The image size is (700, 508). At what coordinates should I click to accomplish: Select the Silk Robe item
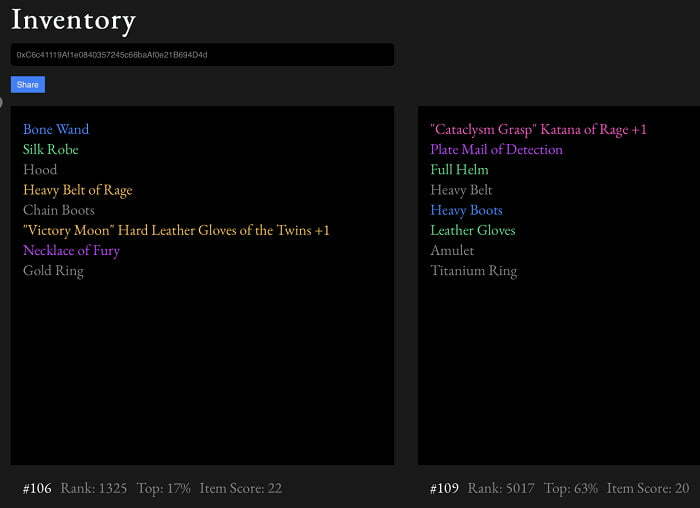click(x=51, y=149)
